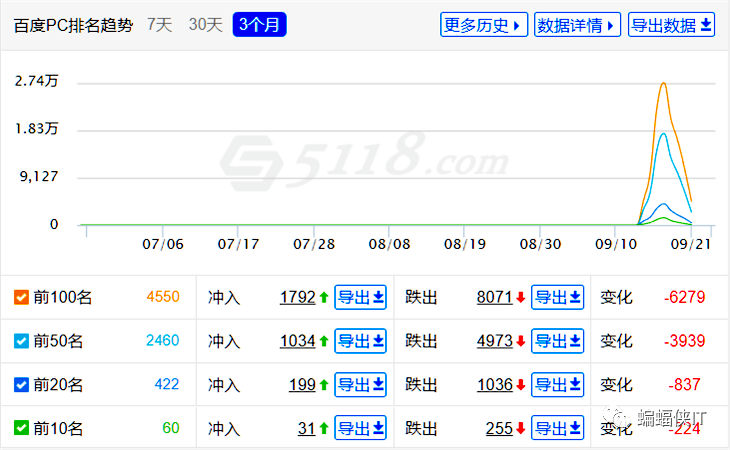Viewport: 730px width, 450px height.
Task: Click the 07/06 date label on axis
Action: pyautogui.click(x=163, y=244)
